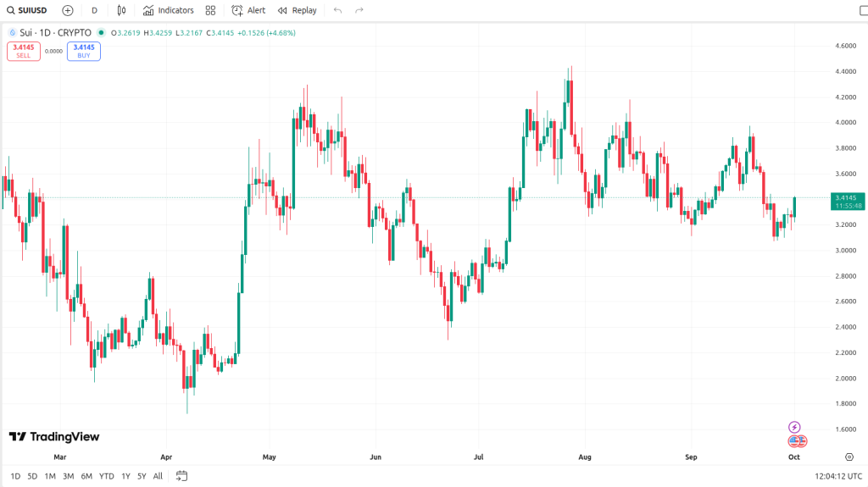Open the D time interval dropdown

[94, 10]
